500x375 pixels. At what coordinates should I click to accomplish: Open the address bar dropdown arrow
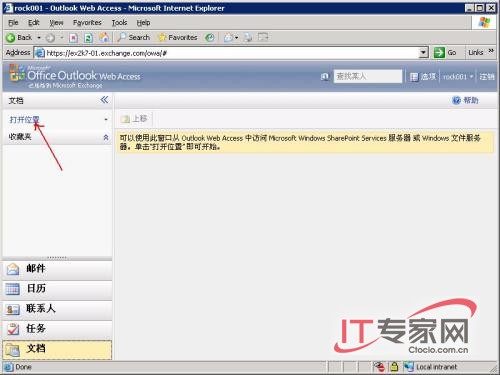tap(423, 52)
